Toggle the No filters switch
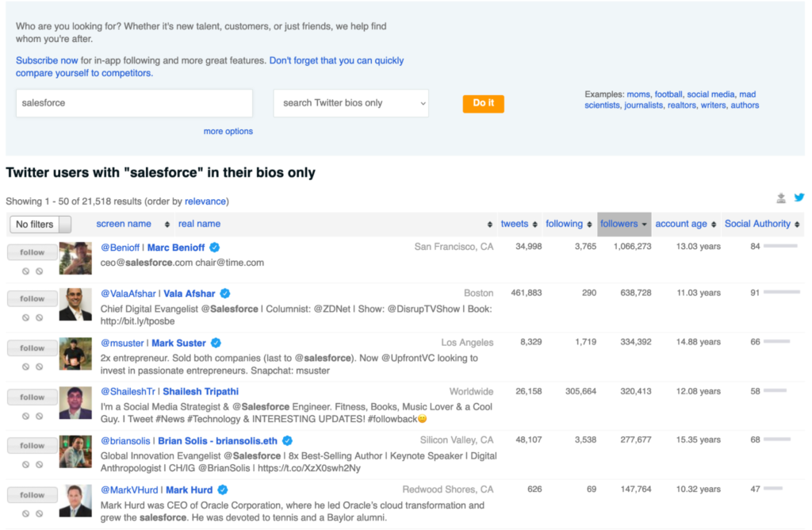The image size is (812, 530). (x=40, y=225)
